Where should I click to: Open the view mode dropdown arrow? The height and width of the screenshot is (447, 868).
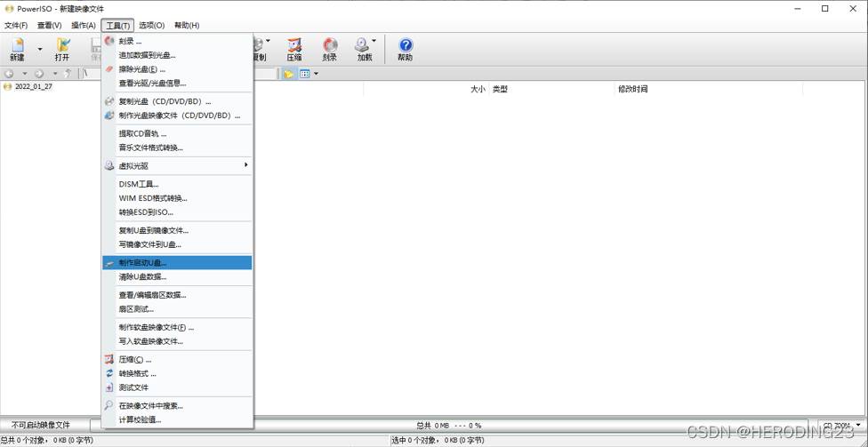coord(316,74)
